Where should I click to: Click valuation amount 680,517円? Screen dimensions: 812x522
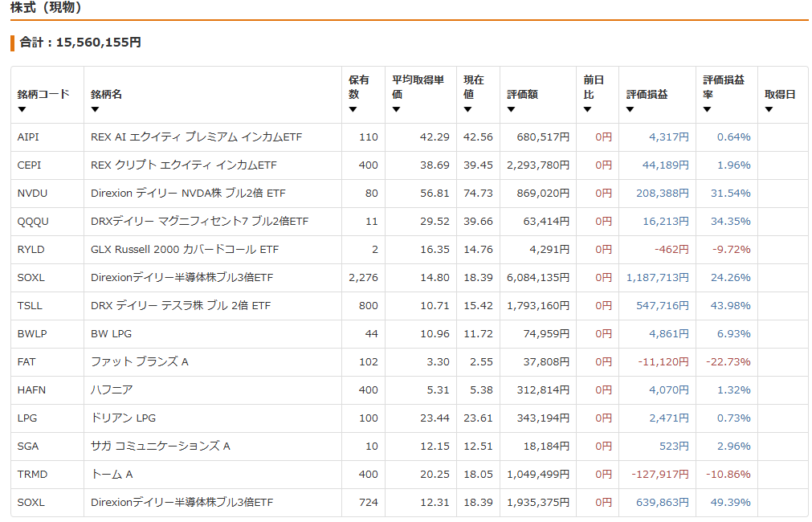(x=543, y=137)
